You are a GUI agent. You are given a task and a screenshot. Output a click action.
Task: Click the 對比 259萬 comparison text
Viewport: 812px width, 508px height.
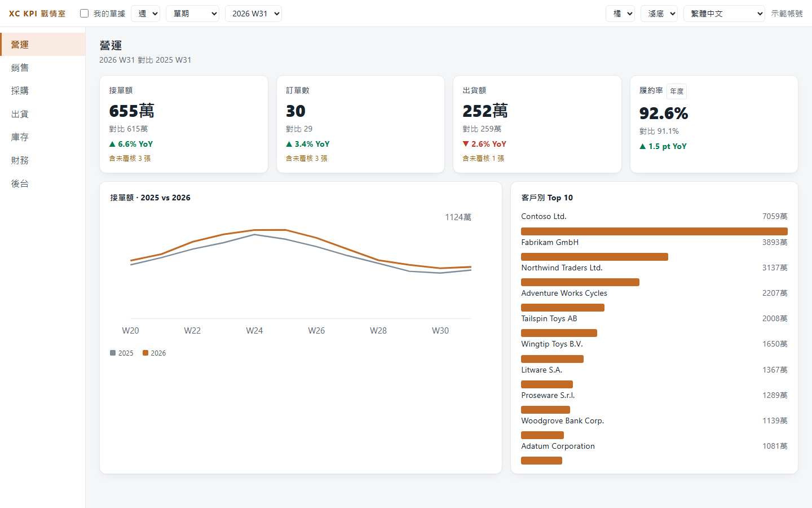click(x=482, y=129)
